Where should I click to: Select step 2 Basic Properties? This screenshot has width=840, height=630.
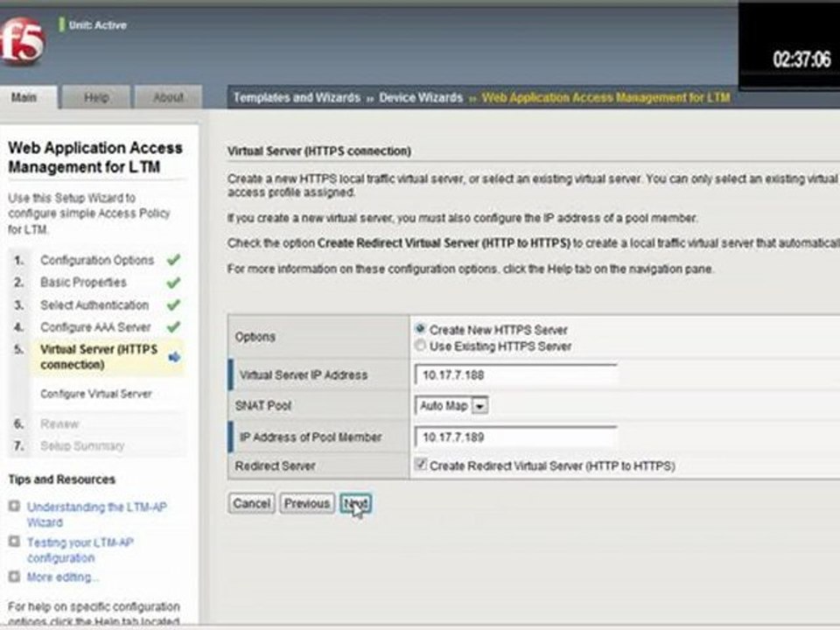tap(84, 283)
